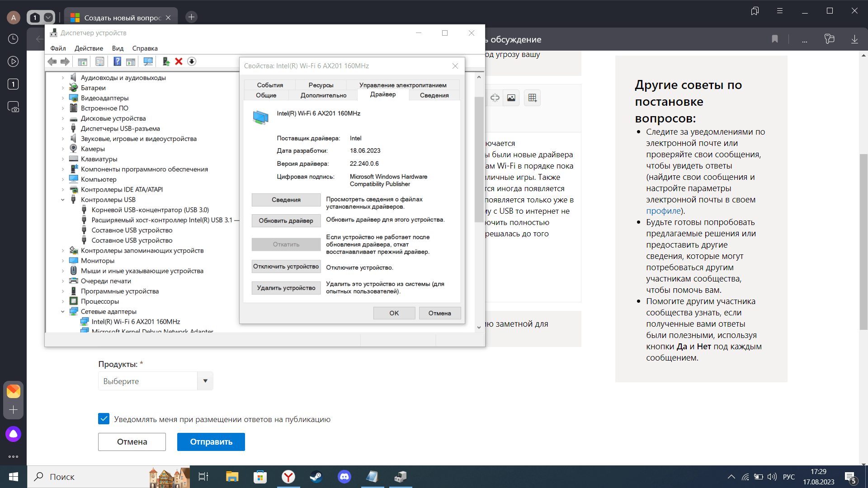The height and width of the screenshot is (488, 868).
Task: Switch to Ресурсы tab
Action: [x=321, y=85]
